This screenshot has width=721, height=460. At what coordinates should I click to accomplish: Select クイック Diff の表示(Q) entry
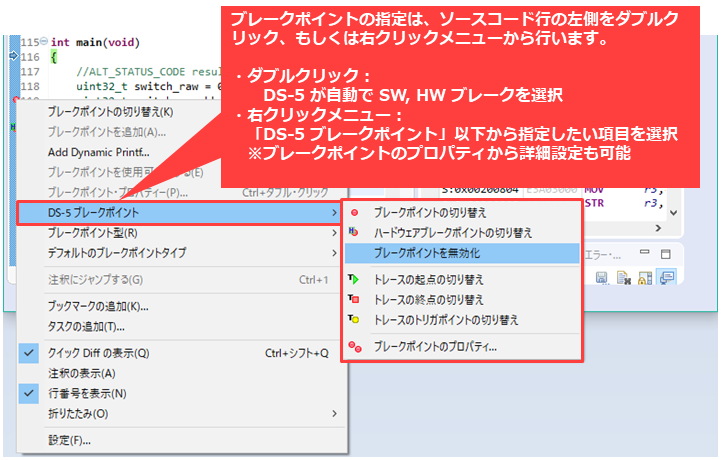182,353
